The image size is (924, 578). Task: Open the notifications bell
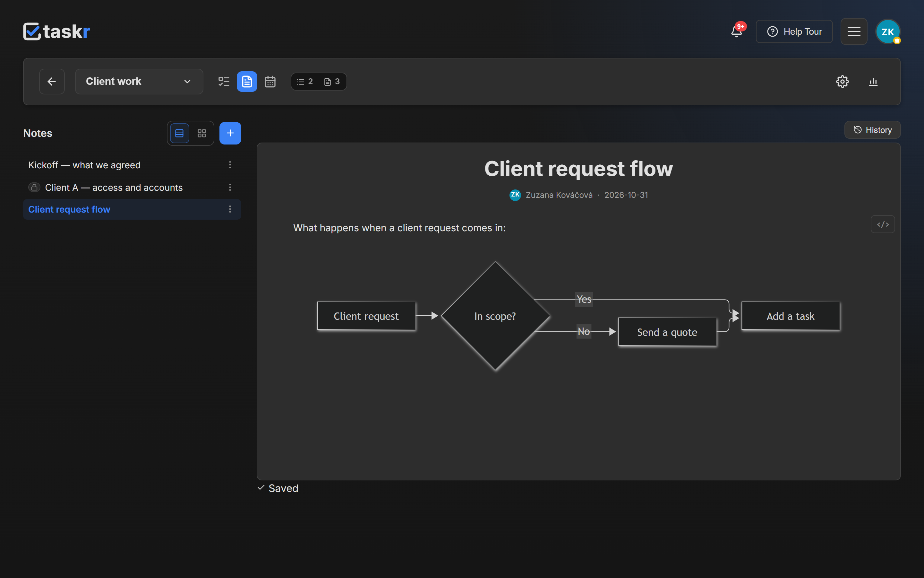pos(737,31)
